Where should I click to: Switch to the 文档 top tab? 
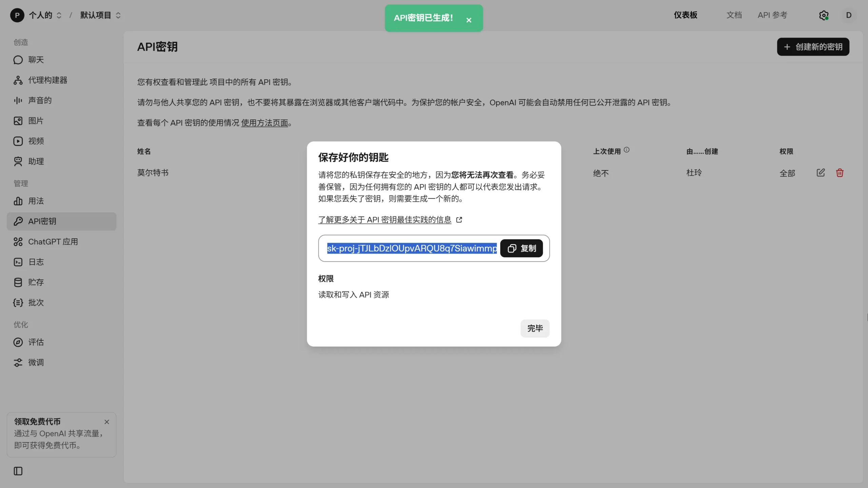(x=734, y=15)
